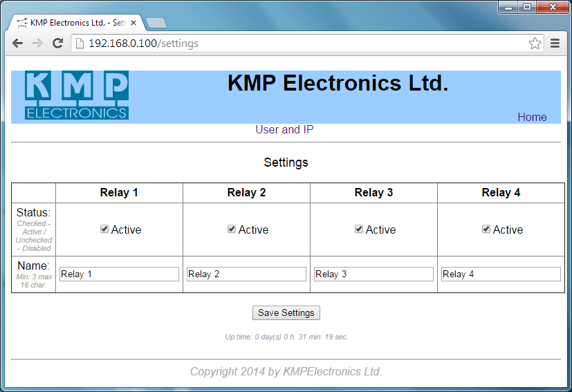Click the Relay 1 column header
This screenshot has width=572, height=392.
(119, 192)
